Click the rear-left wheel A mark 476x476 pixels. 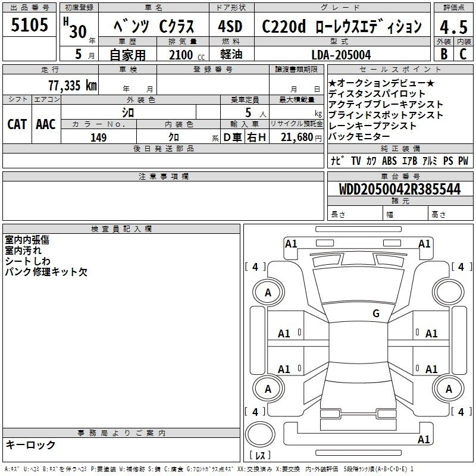pyautogui.click(x=268, y=389)
